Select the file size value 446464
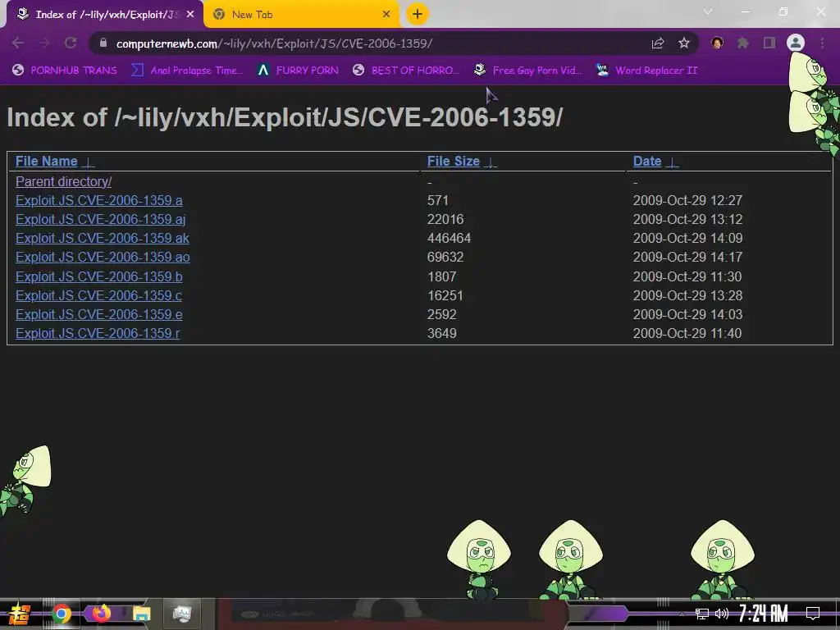This screenshot has width=840, height=630. [449, 239]
